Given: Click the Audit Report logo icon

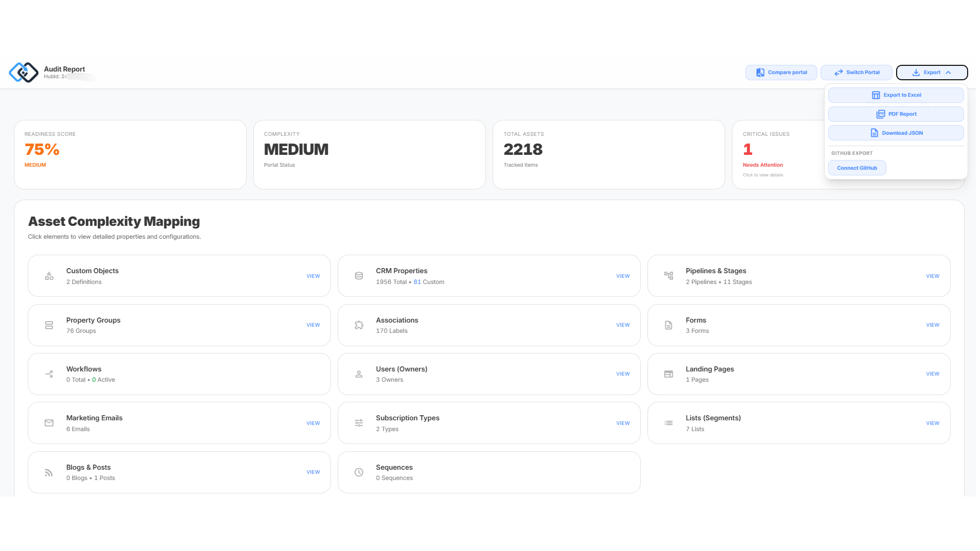Looking at the screenshot, I should [x=24, y=73].
